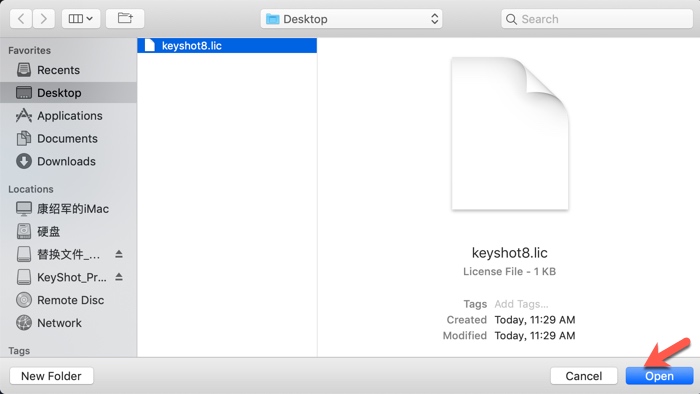700x394 pixels.
Task: Click Add Tags in the file preview
Action: tap(521, 304)
